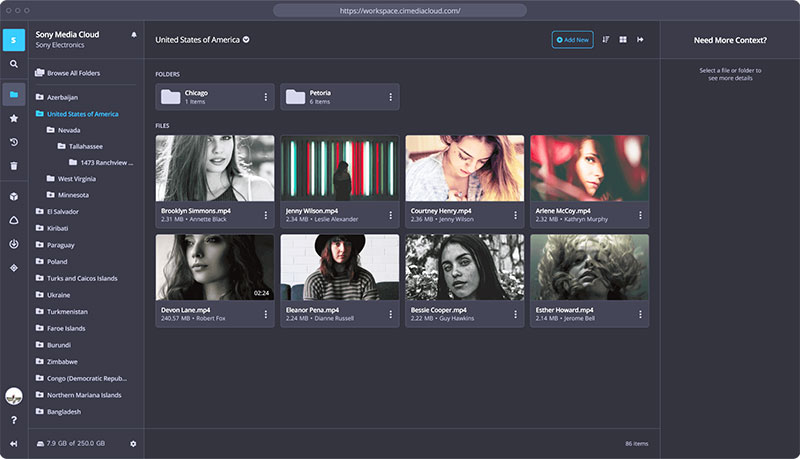Open the Chicago folder card
The image size is (800, 459).
coord(215,97)
